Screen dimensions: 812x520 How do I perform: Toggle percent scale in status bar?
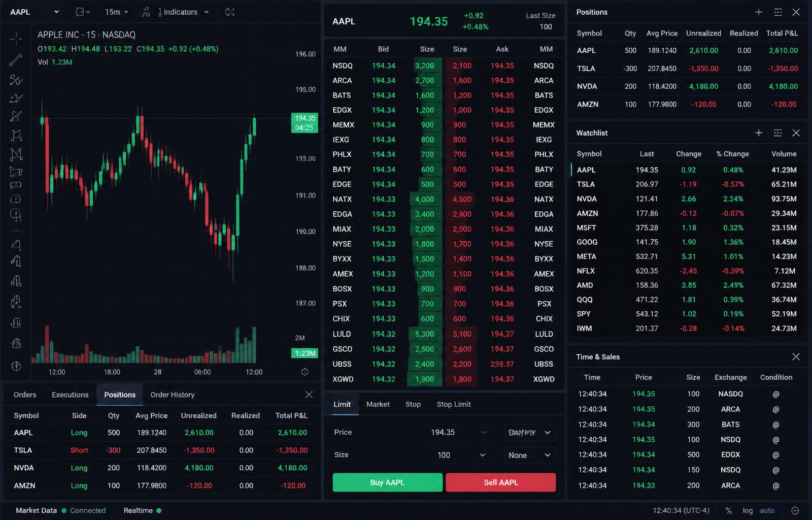click(x=729, y=510)
